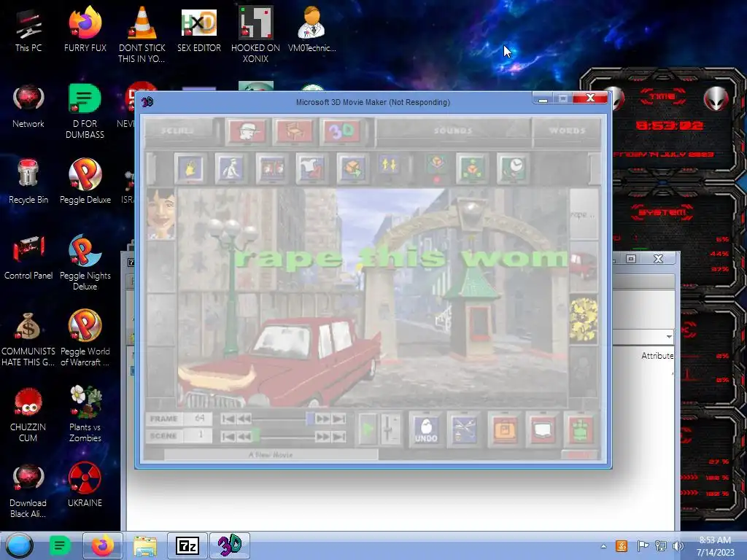Click the 'A New Movie' title bar
Image resolution: width=747 pixels, height=560 pixels.
(271, 455)
